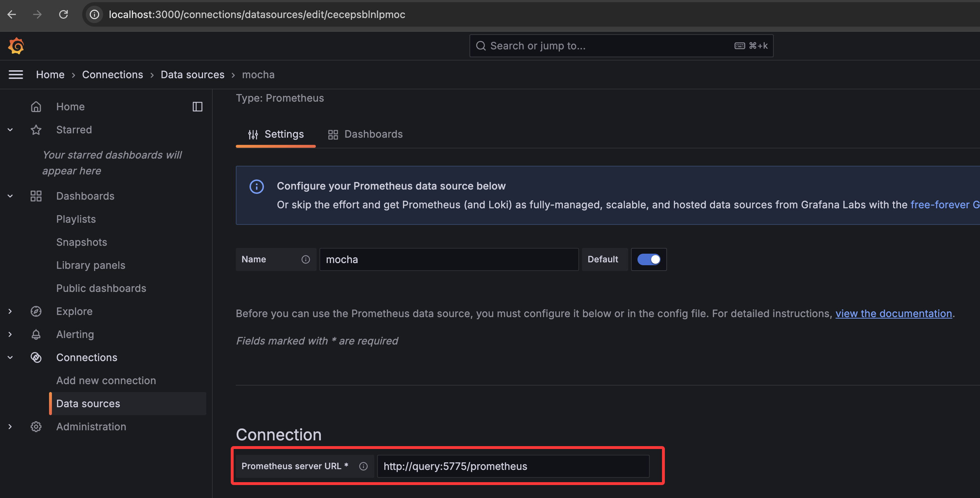
Task: Open the hamburger menu icon
Action: click(x=16, y=75)
